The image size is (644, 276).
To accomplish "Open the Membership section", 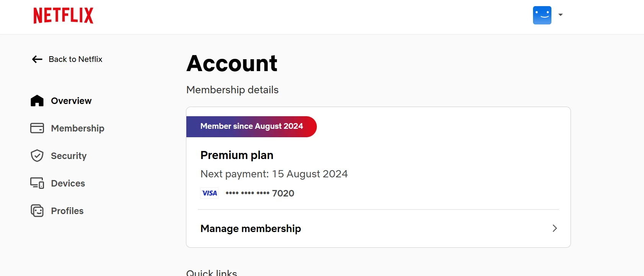I will tap(78, 128).
